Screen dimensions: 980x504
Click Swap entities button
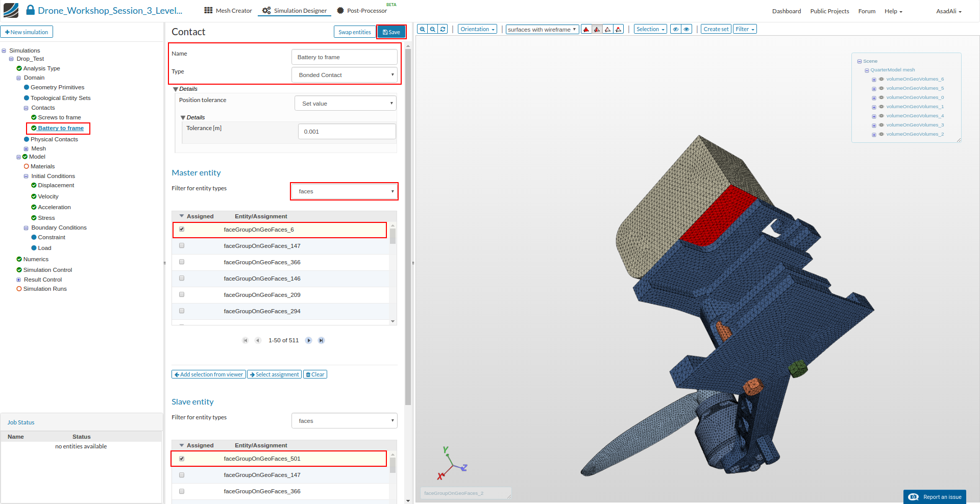(x=355, y=32)
